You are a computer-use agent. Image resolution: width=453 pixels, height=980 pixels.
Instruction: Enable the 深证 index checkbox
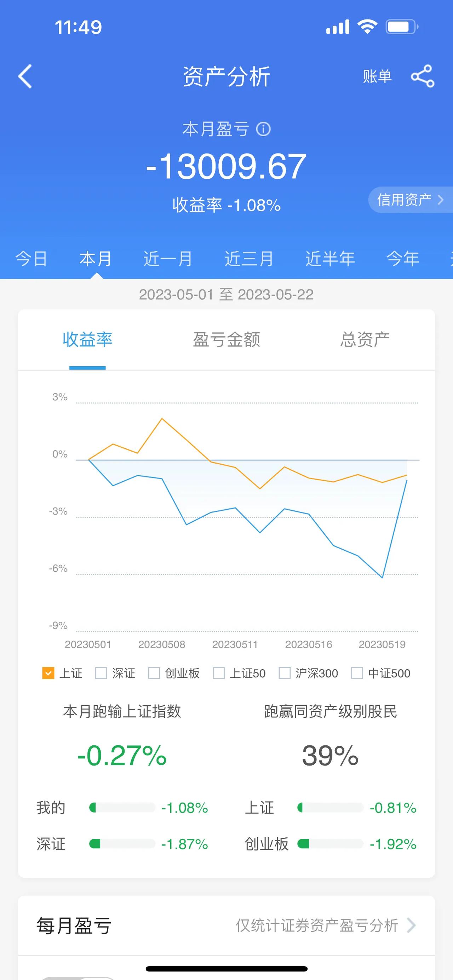pos(101,673)
